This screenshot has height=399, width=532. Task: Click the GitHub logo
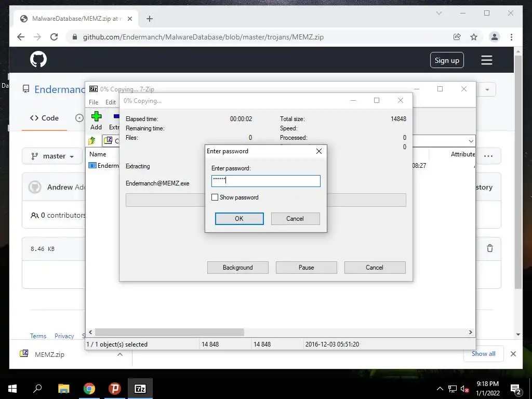(38, 59)
